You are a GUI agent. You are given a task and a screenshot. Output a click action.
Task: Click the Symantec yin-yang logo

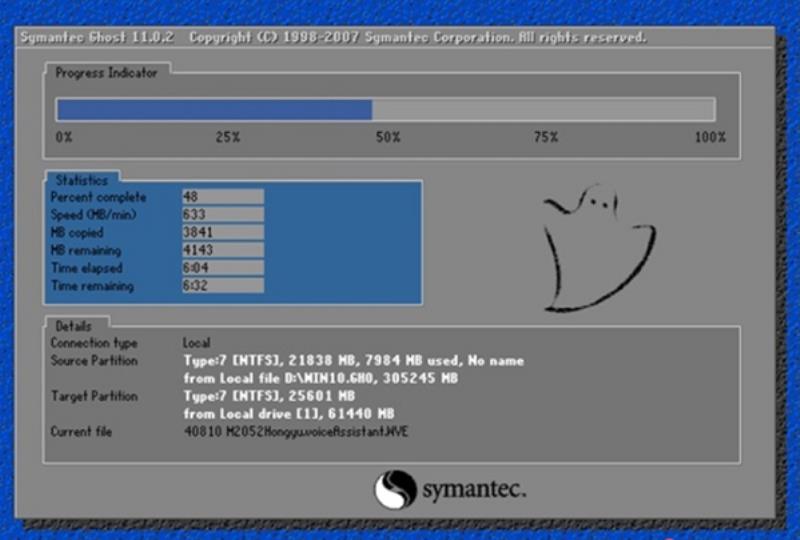(x=395, y=489)
